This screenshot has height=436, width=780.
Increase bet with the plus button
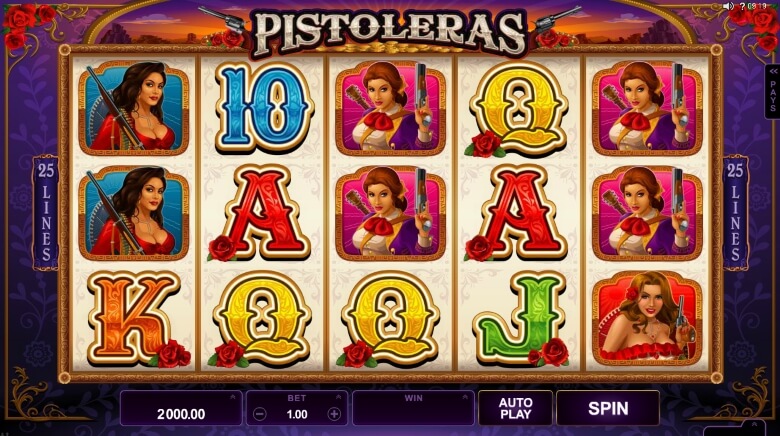tap(334, 414)
